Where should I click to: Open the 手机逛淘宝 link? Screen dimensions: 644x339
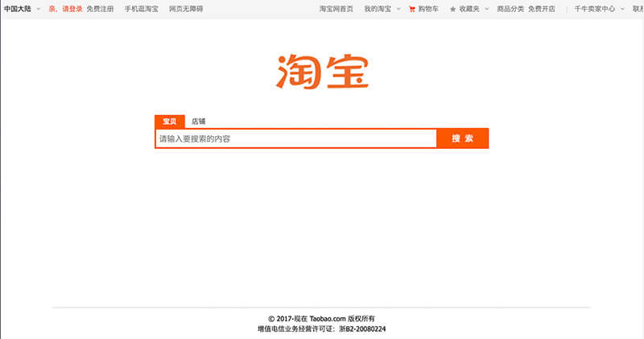(142, 9)
